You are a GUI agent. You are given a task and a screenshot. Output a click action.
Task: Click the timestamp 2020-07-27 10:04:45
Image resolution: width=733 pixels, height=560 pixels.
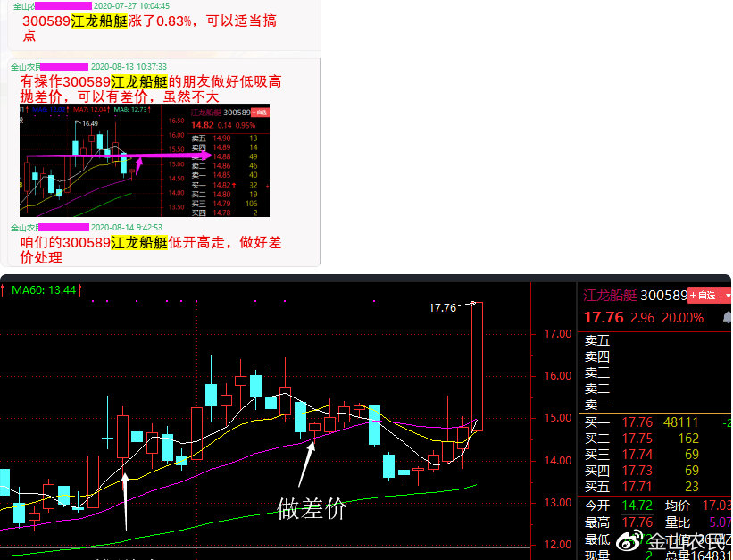coord(131,6)
